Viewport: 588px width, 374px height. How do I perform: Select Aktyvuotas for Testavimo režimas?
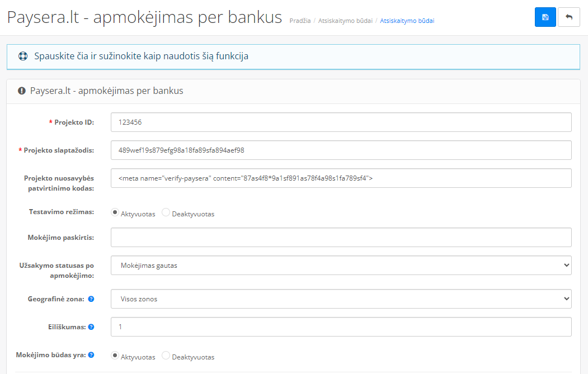click(115, 213)
